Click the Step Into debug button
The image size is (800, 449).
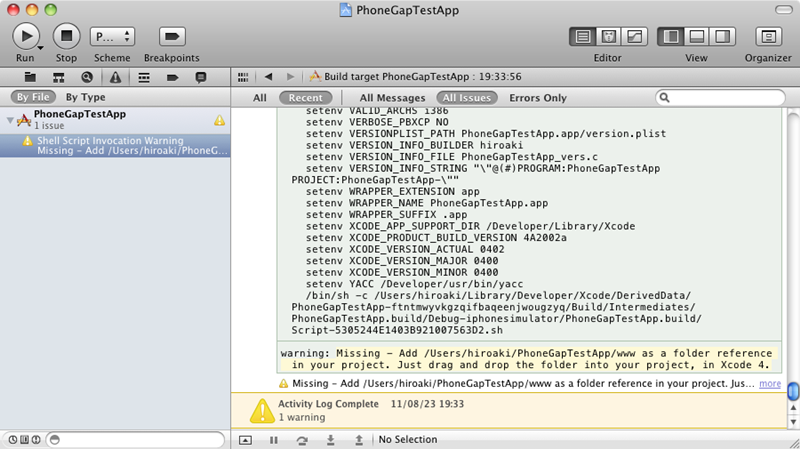pyautogui.click(x=331, y=440)
